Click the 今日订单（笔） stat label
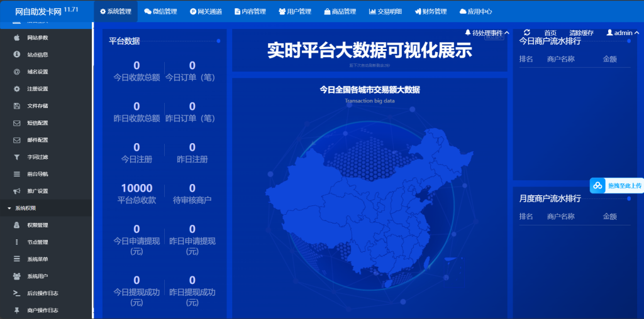The height and width of the screenshot is (319, 644). pyautogui.click(x=191, y=77)
